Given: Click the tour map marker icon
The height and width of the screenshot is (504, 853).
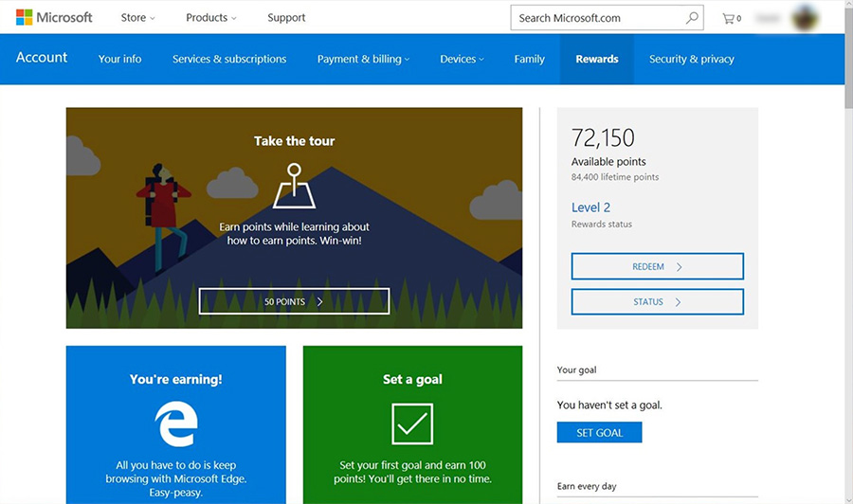Looking at the screenshot, I should [294, 186].
